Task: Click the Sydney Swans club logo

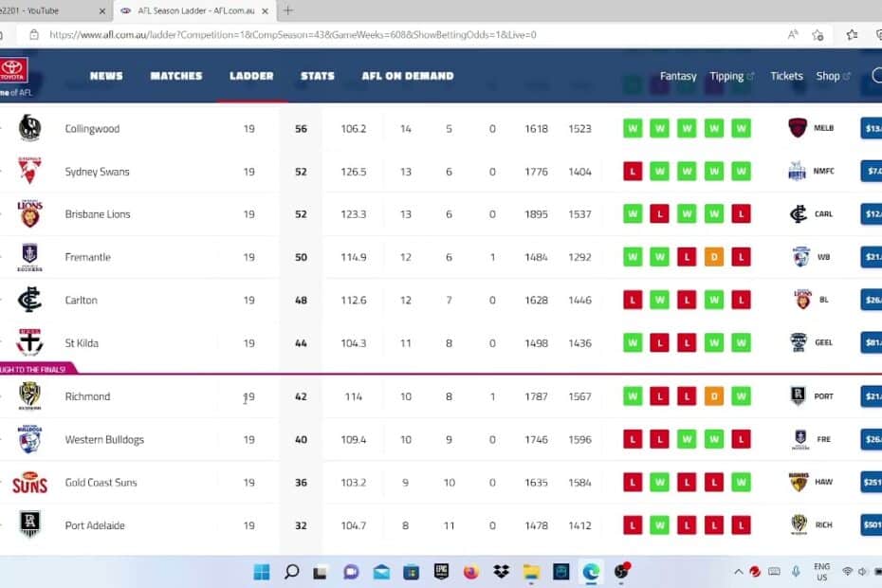Action: 29,171
